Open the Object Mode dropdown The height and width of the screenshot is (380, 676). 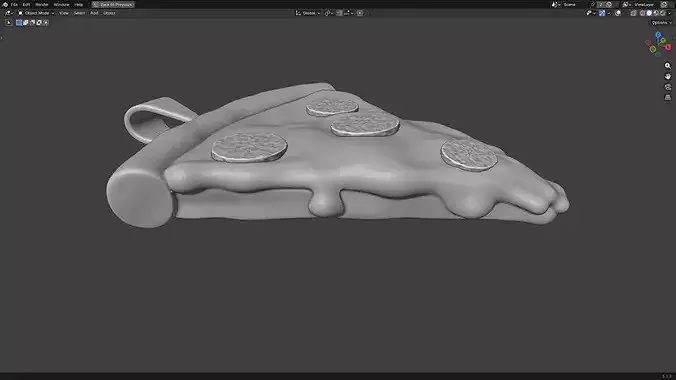[36, 13]
